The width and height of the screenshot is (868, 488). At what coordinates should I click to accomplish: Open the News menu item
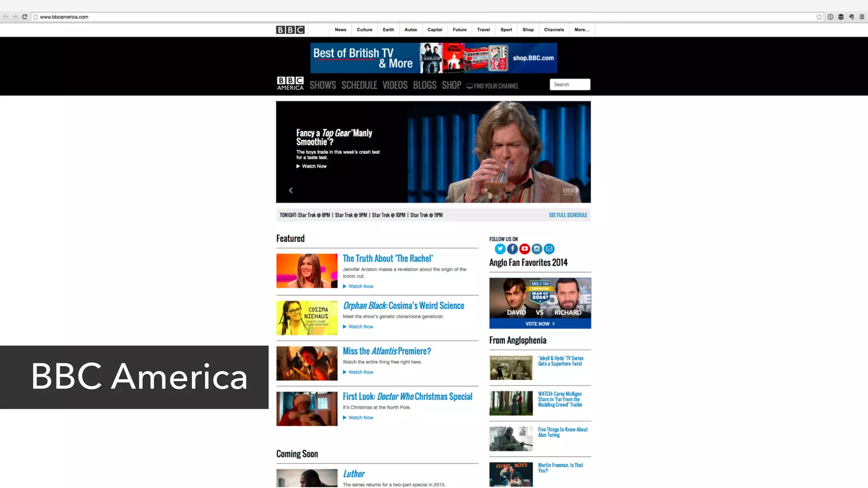pos(340,30)
